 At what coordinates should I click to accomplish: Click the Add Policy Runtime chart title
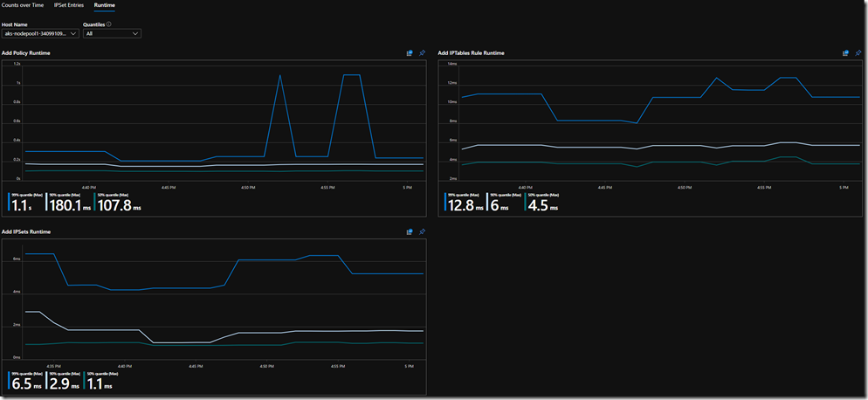tap(25, 53)
